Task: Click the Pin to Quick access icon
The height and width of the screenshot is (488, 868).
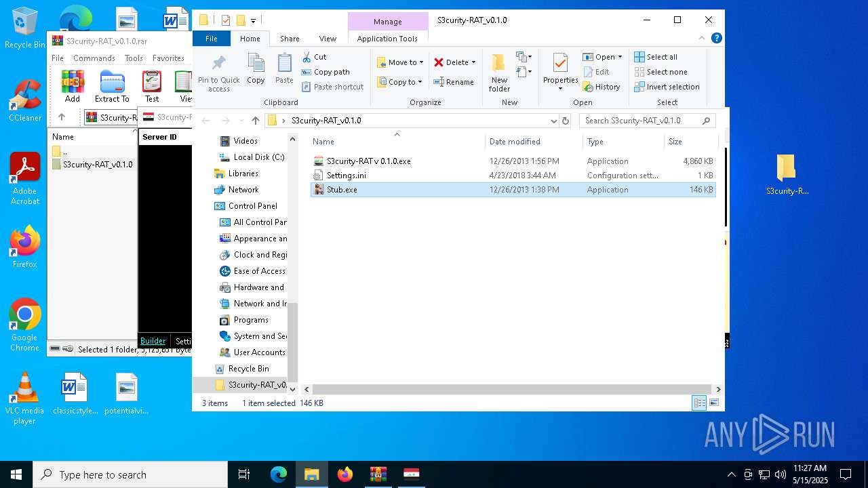Action: (x=218, y=73)
